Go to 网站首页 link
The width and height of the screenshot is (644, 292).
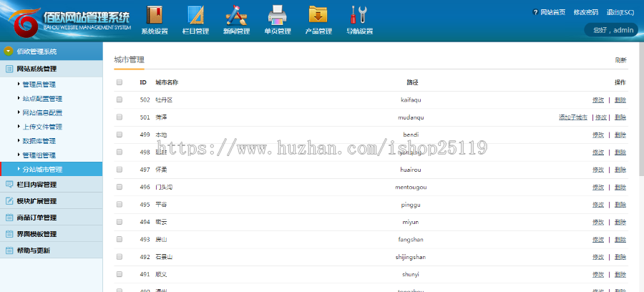[x=553, y=12]
